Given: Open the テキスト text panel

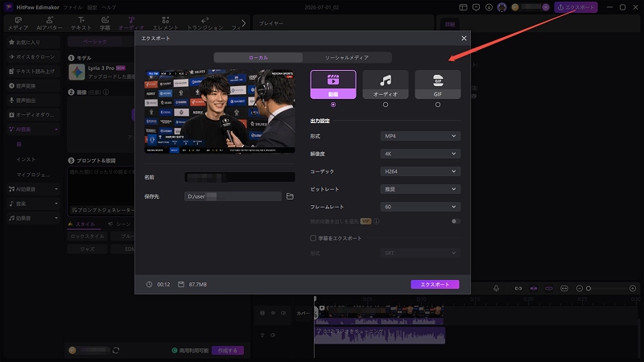Looking at the screenshot, I should click(81, 23).
